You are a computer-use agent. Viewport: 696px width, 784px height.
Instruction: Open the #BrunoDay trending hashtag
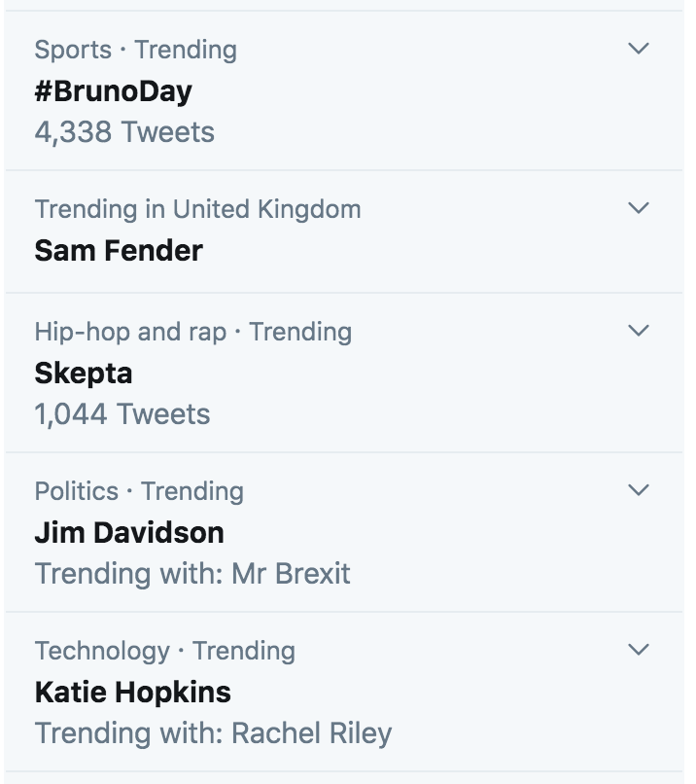click(x=113, y=91)
